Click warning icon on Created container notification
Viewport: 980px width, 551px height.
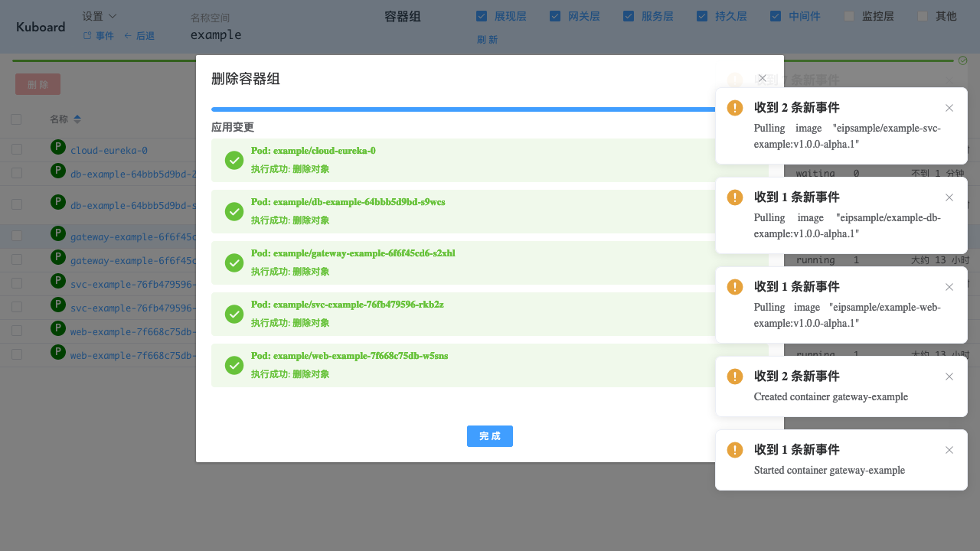pos(735,377)
